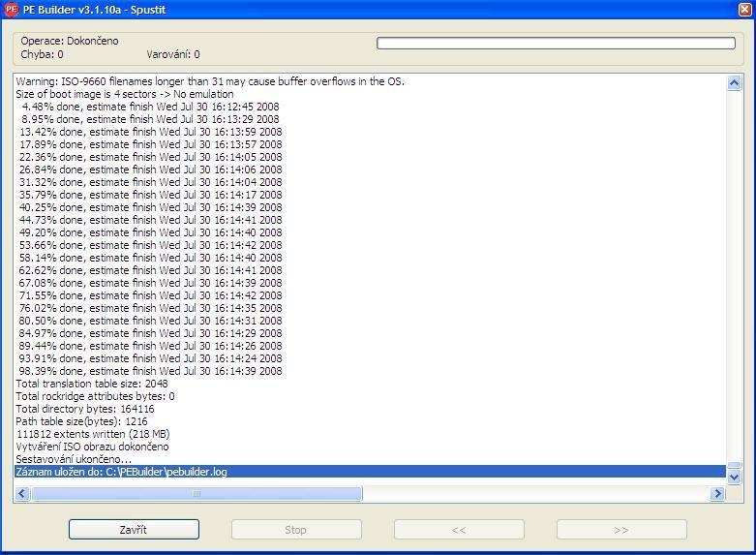Click the vertical scrollbar thumb

pos(734,465)
